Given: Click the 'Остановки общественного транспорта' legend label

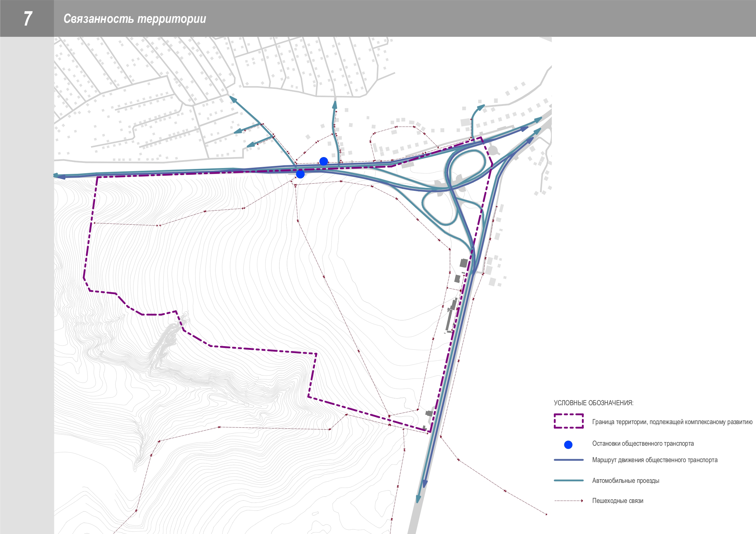Looking at the screenshot, I should [643, 444].
